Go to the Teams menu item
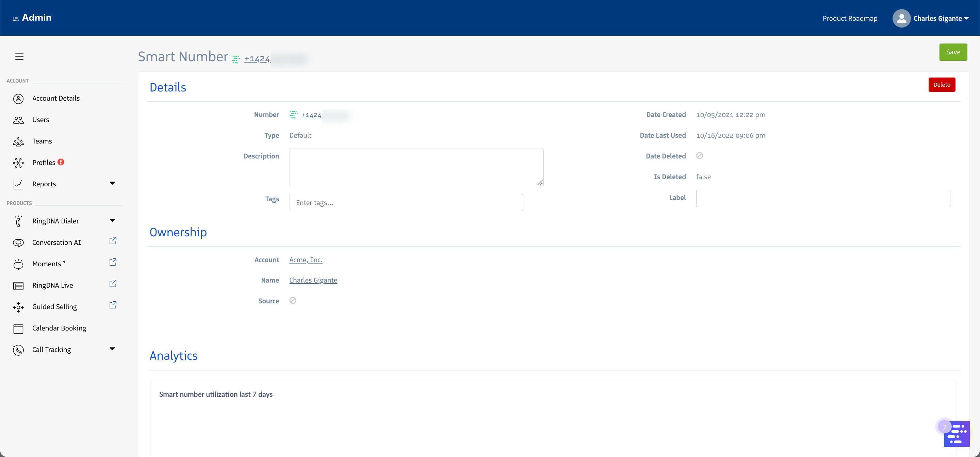Viewport: 980px width, 457px height. click(x=42, y=141)
